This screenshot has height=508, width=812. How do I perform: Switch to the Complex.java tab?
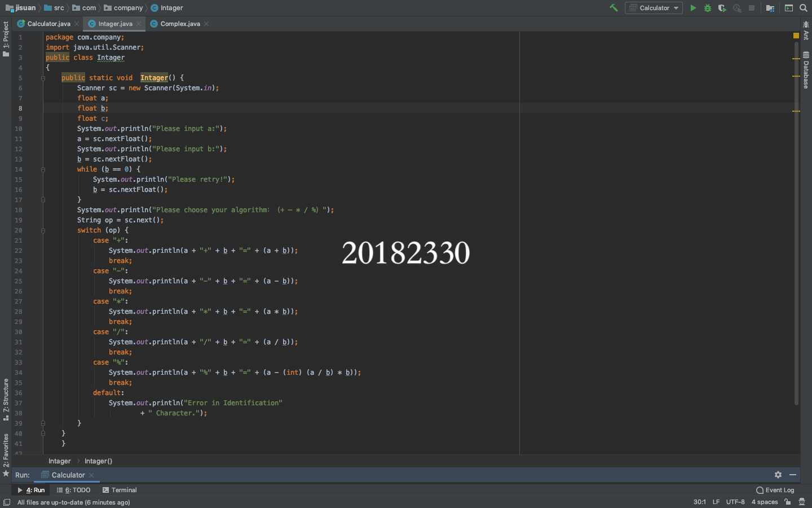click(180, 24)
